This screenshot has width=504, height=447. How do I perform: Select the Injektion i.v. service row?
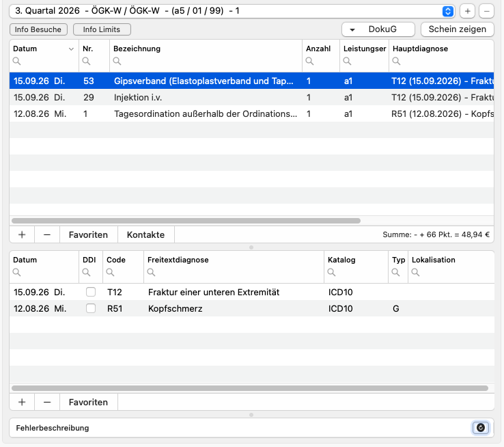pos(252,98)
